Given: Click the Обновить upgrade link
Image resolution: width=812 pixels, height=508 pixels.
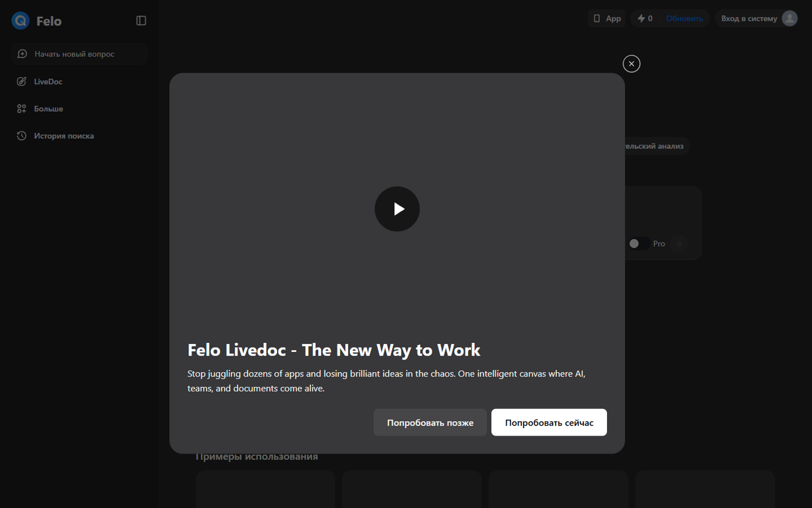Looking at the screenshot, I should pyautogui.click(x=685, y=18).
